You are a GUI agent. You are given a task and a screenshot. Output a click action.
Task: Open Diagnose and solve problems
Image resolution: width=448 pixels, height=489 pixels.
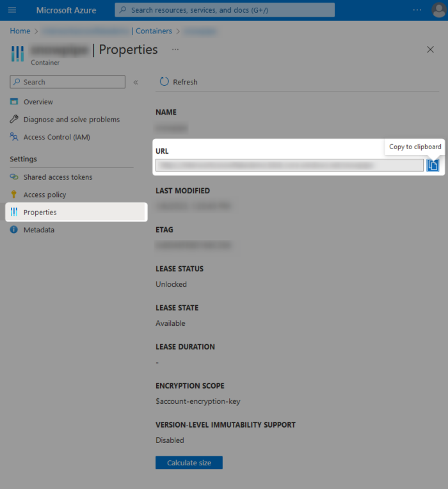[x=71, y=119]
